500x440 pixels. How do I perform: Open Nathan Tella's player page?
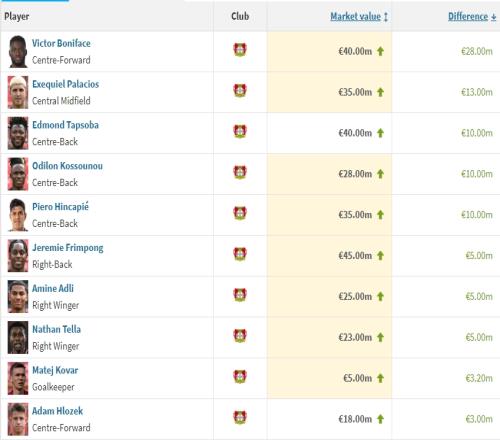tap(56, 329)
